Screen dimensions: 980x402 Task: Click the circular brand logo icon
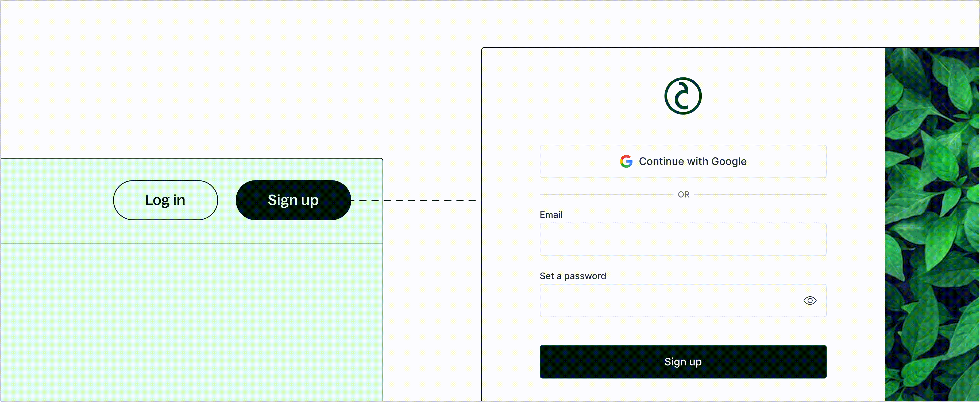[x=683, y=95]
